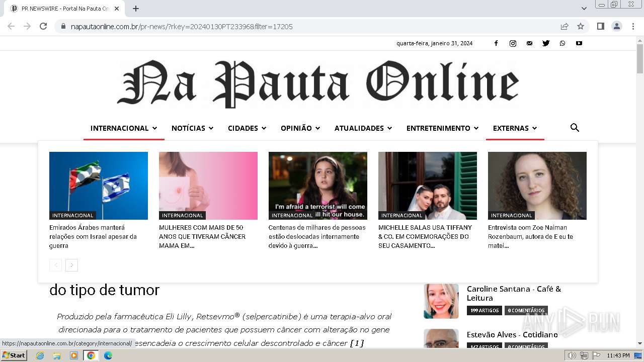Open the site search magnifier
The width and height of the screenshot is (644, 362).
(x=575, y=128)
